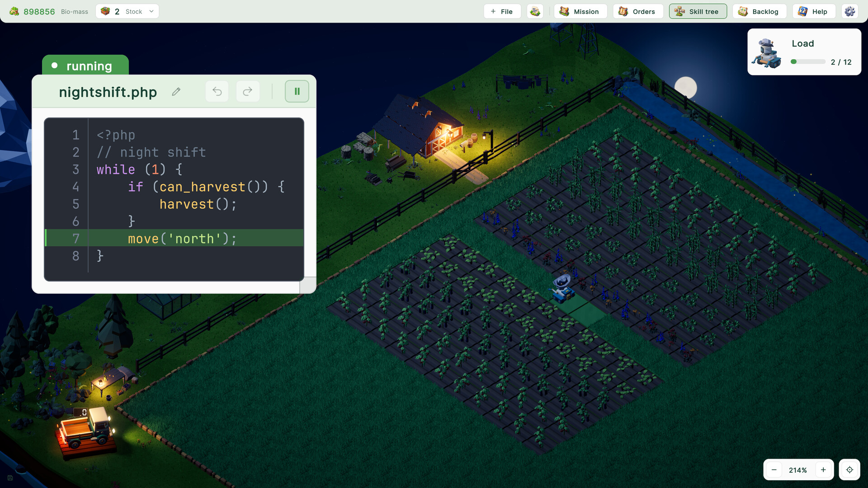This screenshot has height=488, width=868.
Task: Redo the code edit
Action: coord(248,91)
